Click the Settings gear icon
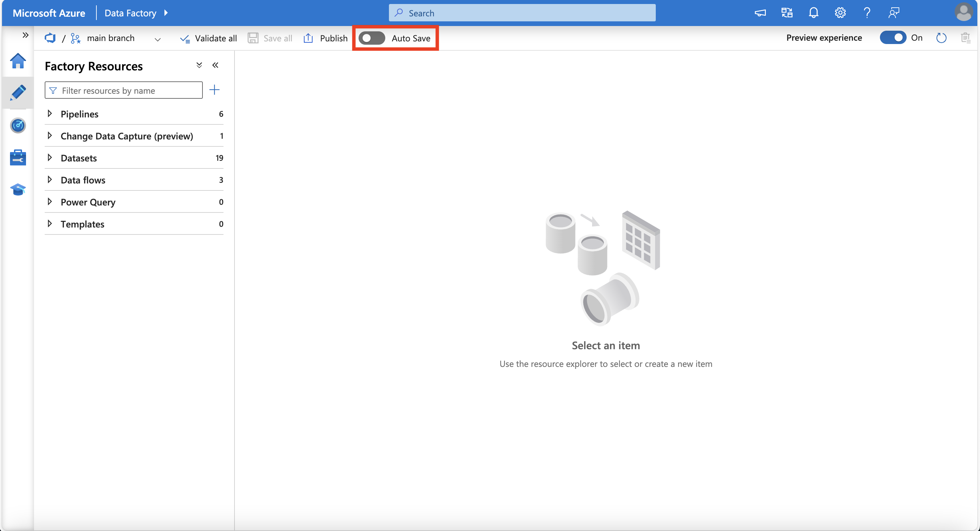The height and width of the screenshot is (531, 980). click(x=840, y=12)
